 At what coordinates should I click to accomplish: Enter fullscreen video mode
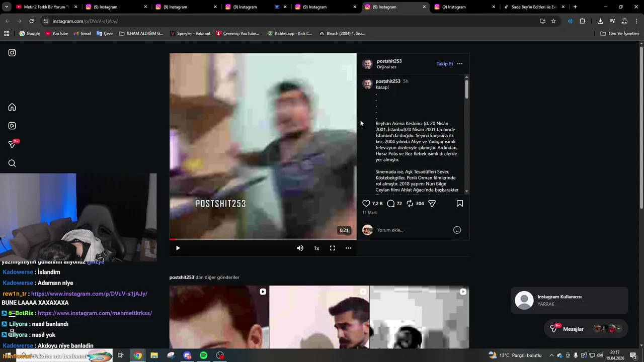[332, 248]
